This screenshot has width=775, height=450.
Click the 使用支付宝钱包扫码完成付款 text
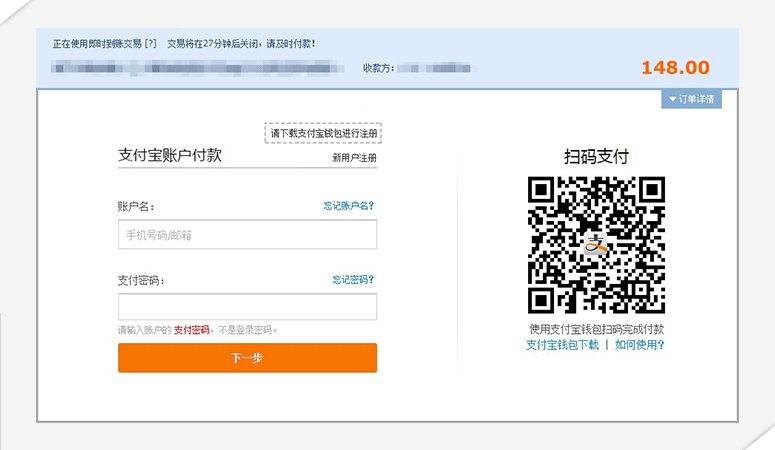coord(596,329)
